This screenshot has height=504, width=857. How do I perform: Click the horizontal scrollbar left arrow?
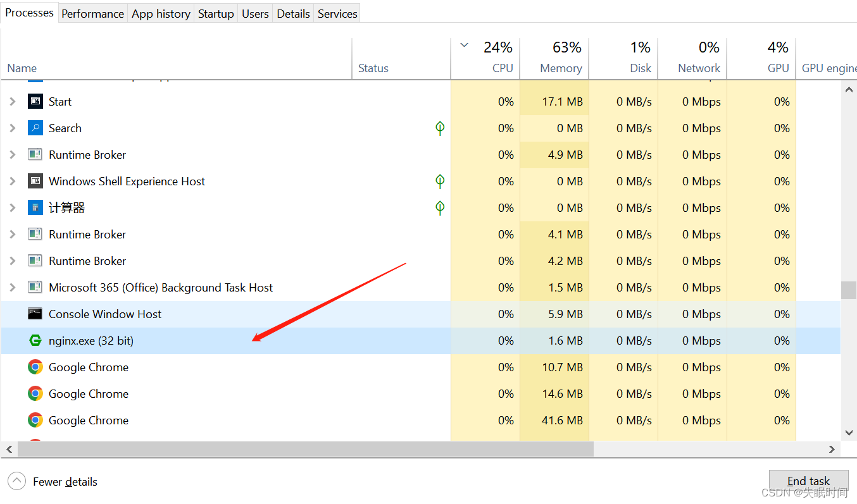tap(9, 449)
